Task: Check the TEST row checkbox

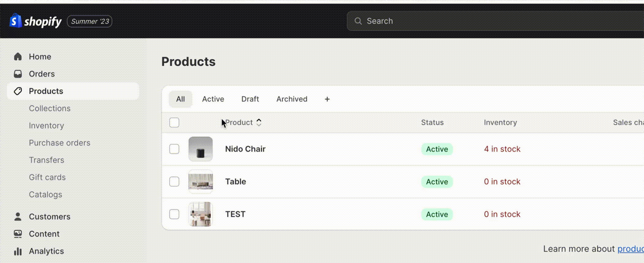Action: [x=174, y=214]
